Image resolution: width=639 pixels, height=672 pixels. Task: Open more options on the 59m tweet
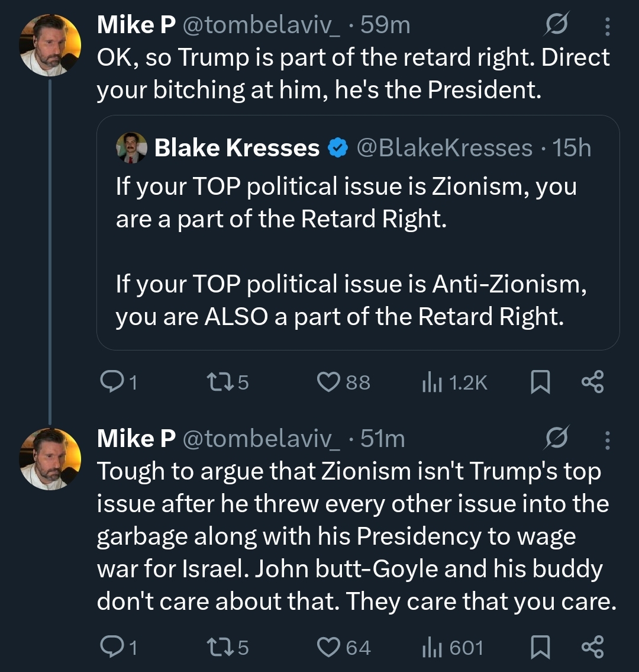pos(606,25)
